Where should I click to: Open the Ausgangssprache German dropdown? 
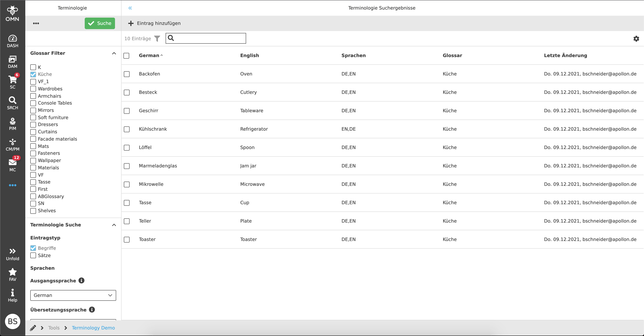[x=73, y=295]
